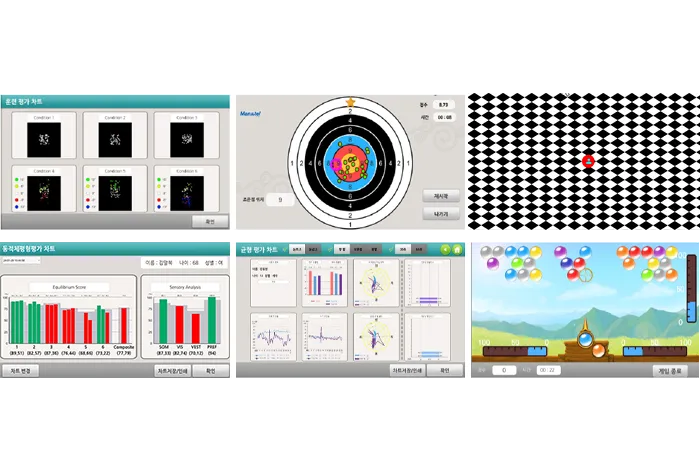
Task: Click the Manatel logo beside the target
Action: (250, 114)
